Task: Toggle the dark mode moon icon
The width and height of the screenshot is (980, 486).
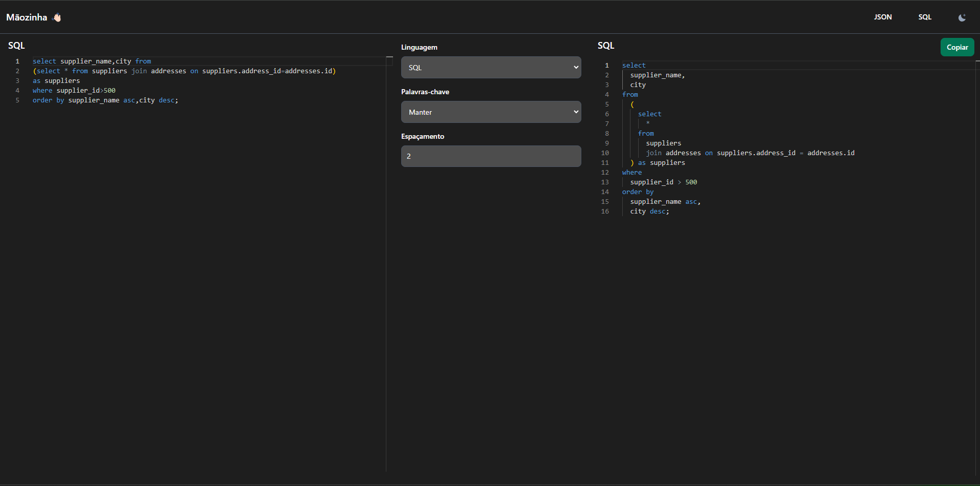Action: click(x=962, y=17)
